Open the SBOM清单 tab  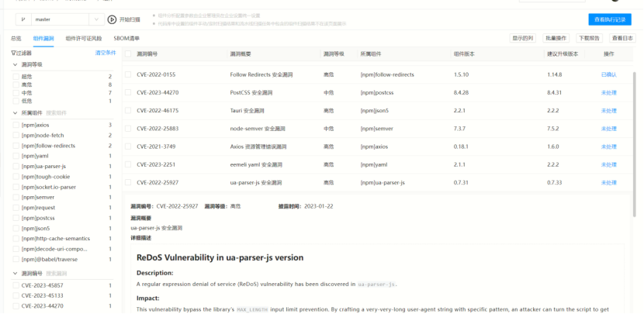(126, 37)
